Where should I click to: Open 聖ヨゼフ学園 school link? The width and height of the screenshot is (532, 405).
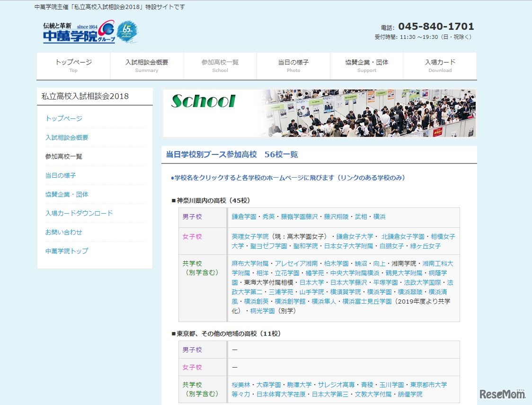click(269, 246)
